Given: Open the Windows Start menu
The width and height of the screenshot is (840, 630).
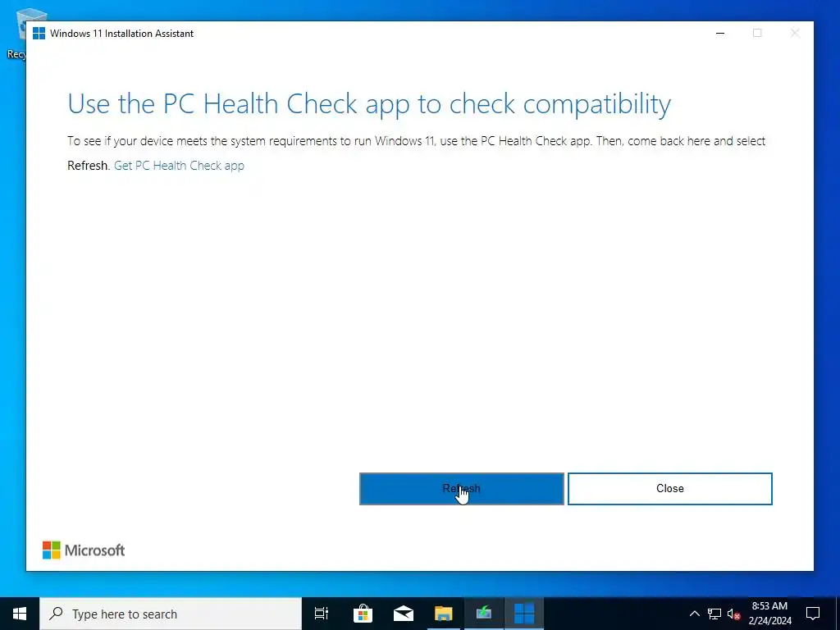Looking at the screenshot, I should click(x=20, y=614).
